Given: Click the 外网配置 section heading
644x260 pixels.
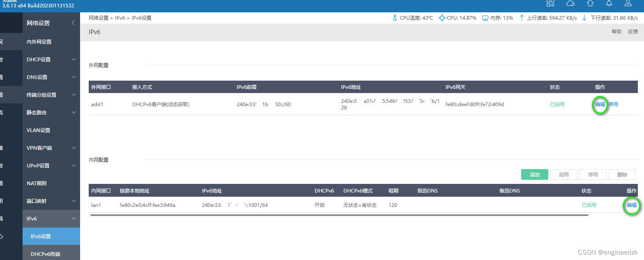Looking at the screenshot, I should pos(99,65).
